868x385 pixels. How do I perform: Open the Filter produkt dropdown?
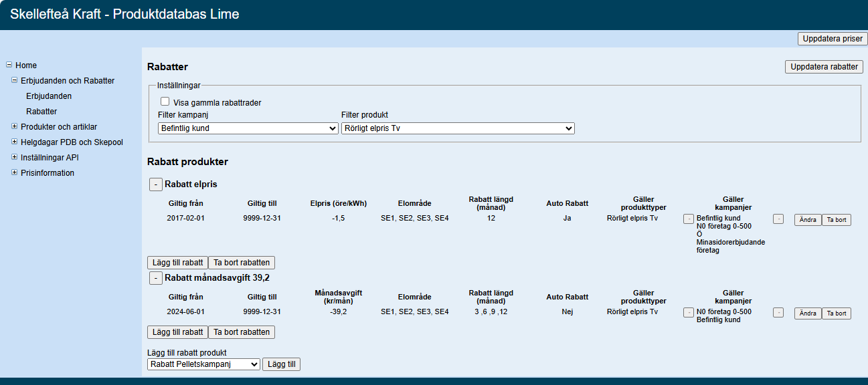(x=458, y=128)
